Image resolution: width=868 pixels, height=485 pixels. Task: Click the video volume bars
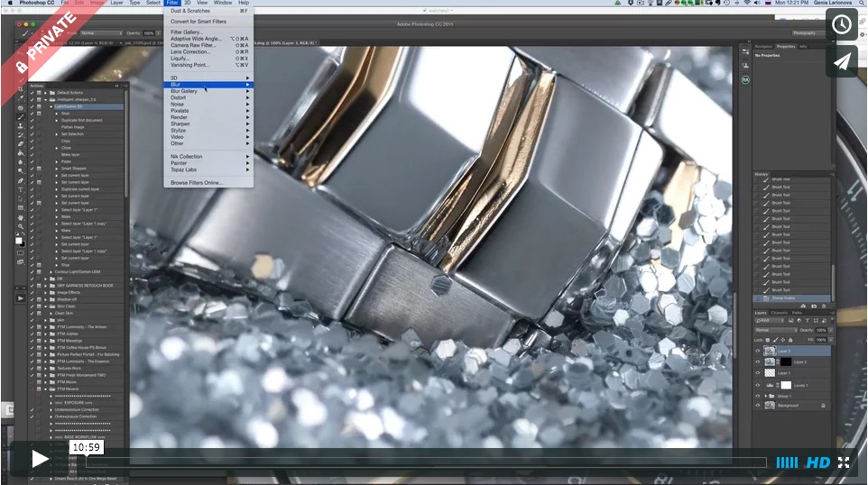[787, 462]
